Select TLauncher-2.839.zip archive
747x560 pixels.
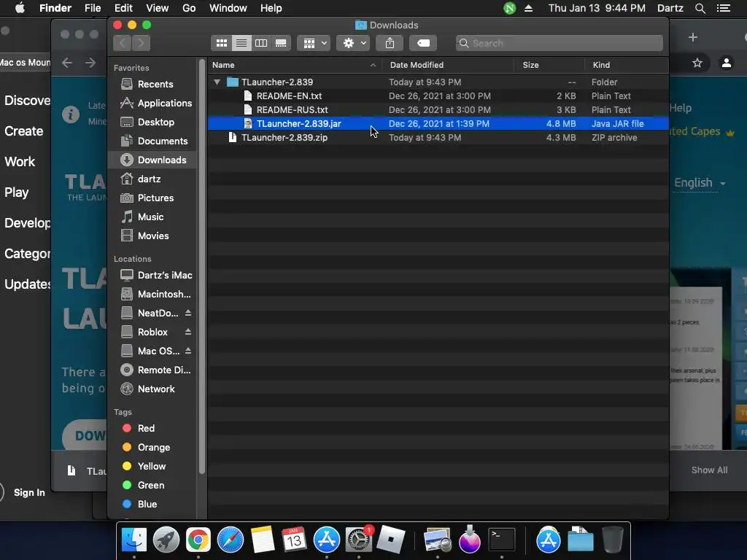click(438, 137)
